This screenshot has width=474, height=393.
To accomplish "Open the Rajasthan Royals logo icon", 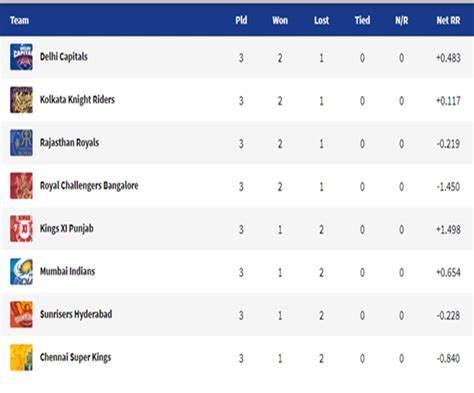I will (21, 143).
